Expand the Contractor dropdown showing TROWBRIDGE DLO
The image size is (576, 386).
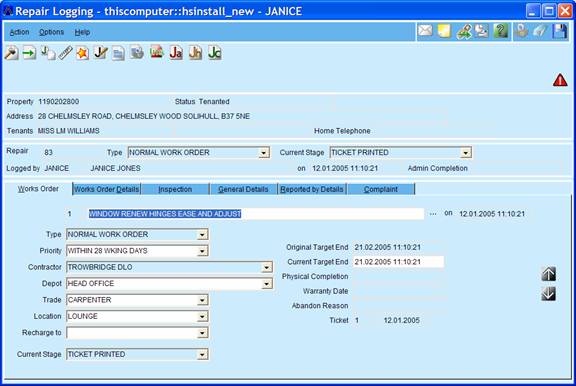[x=267, y=267]
